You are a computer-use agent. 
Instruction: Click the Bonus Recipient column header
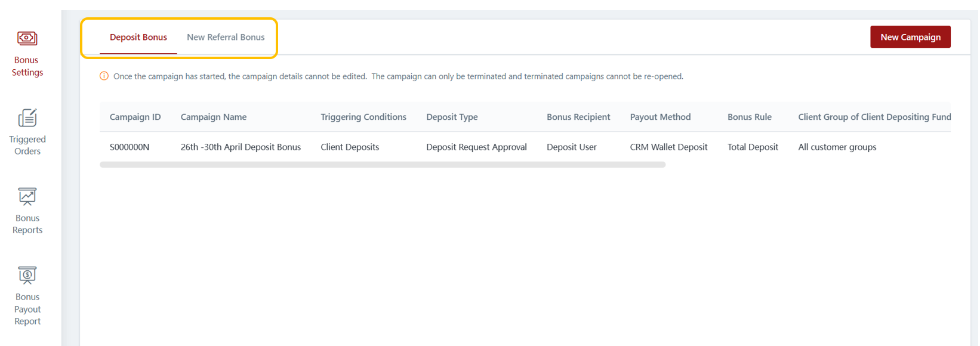[578, 117]
